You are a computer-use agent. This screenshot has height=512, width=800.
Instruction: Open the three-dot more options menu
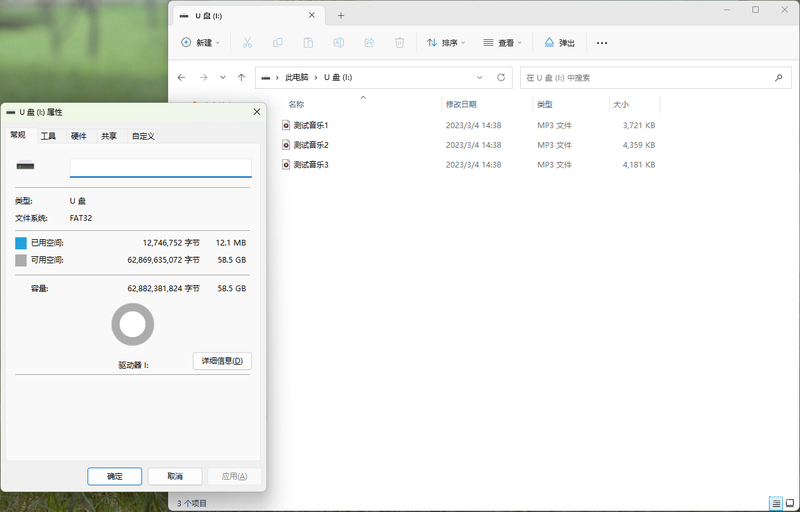(x=602, y=43)
